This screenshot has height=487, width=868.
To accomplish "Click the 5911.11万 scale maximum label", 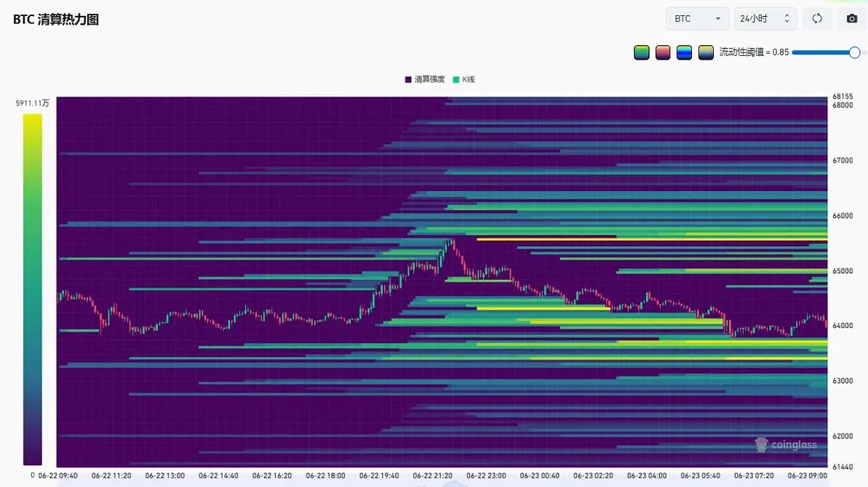I will (32, 103).
